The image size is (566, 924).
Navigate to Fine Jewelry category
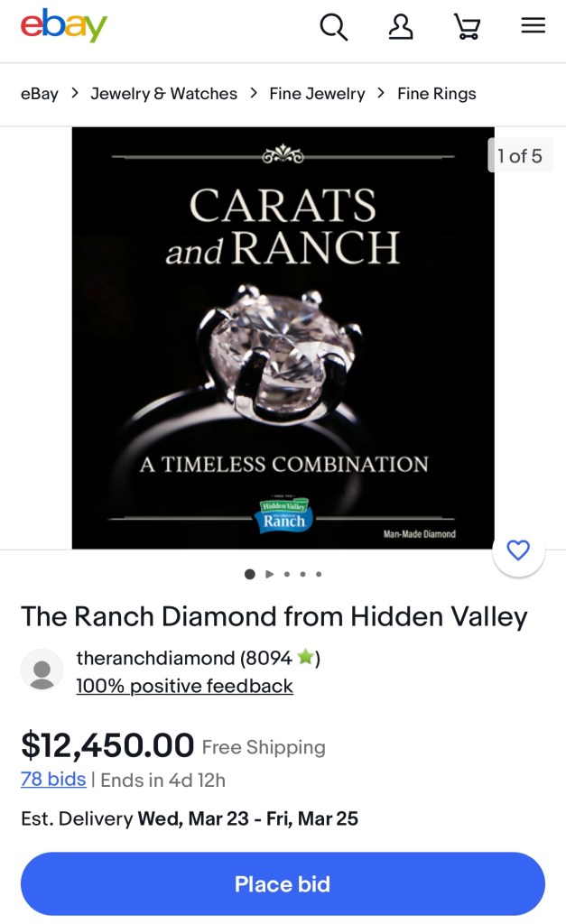point(318,94)
